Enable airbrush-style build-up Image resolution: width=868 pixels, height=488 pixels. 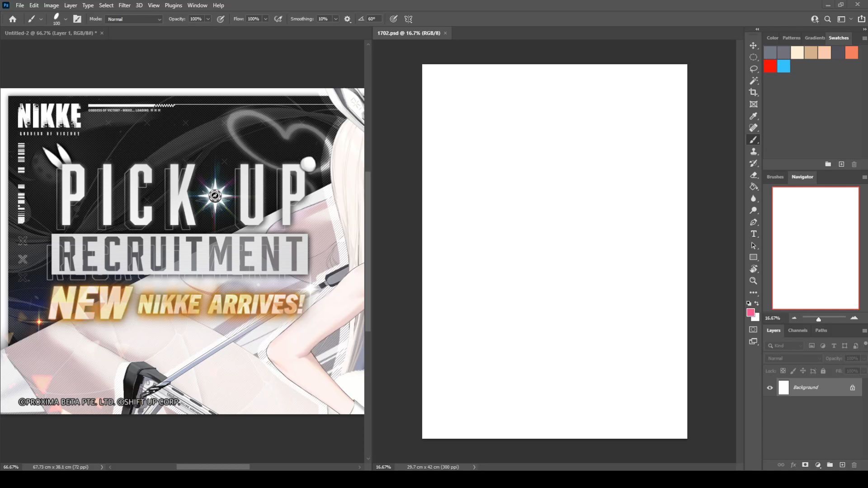(x=278, y=19)
